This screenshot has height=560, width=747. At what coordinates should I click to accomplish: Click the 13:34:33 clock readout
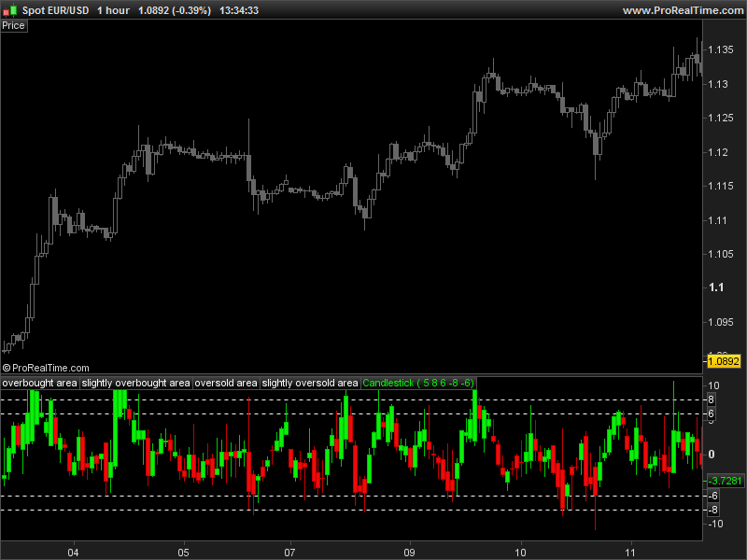pos(239,10)
